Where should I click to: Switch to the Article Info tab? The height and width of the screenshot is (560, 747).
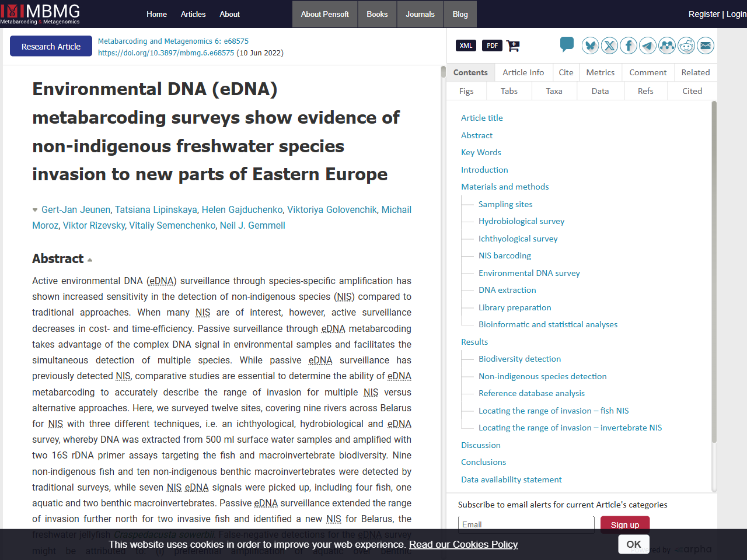tap(523, 72)
